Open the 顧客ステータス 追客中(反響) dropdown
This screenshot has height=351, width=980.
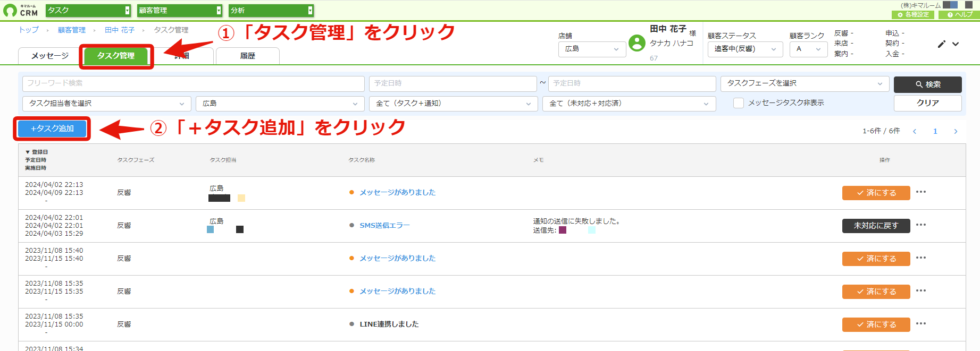[745, 49]
